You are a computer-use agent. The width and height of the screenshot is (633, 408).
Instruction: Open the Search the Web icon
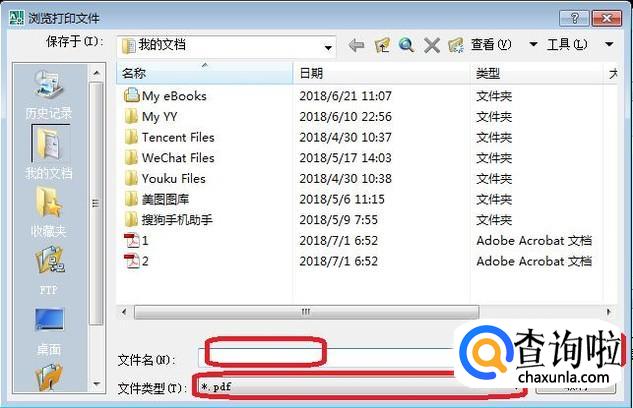406,45
